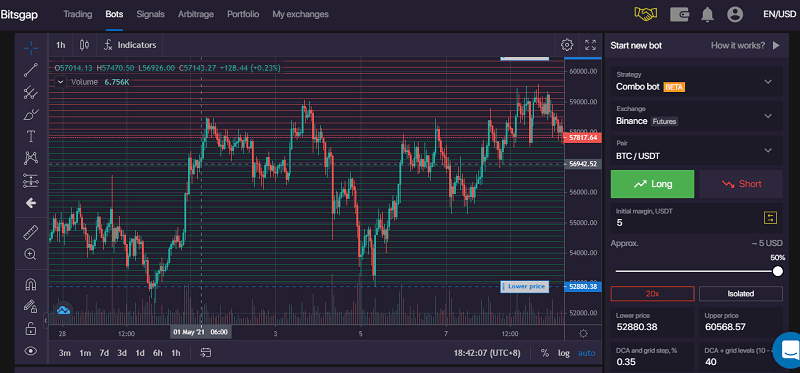Open the BTC / USDT pair dropdown
Screen dimensions: 800x373
coord(696,150)
